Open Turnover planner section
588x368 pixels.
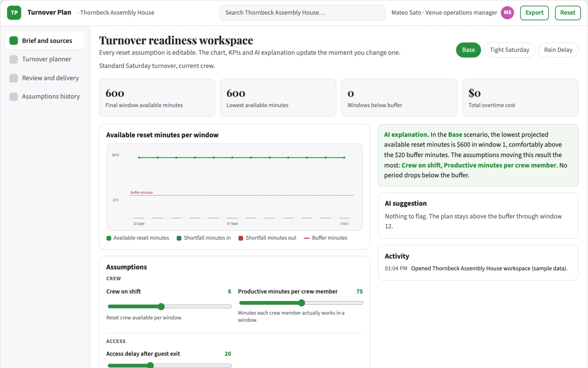[45, 59]
